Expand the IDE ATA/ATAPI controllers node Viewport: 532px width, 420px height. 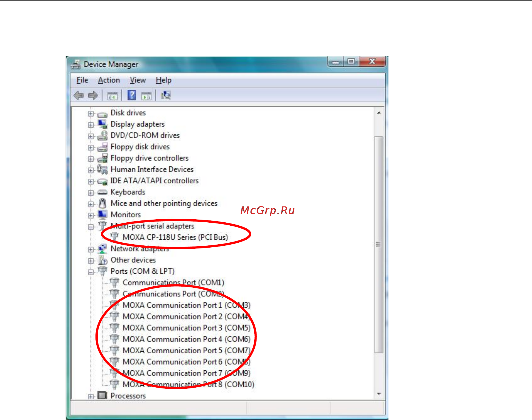(x=91, y=181)
